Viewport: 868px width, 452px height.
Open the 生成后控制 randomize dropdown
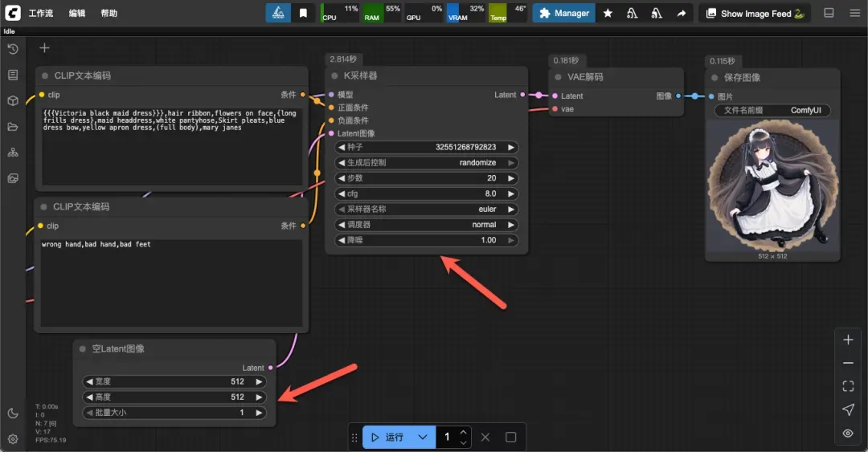point(426,163)
